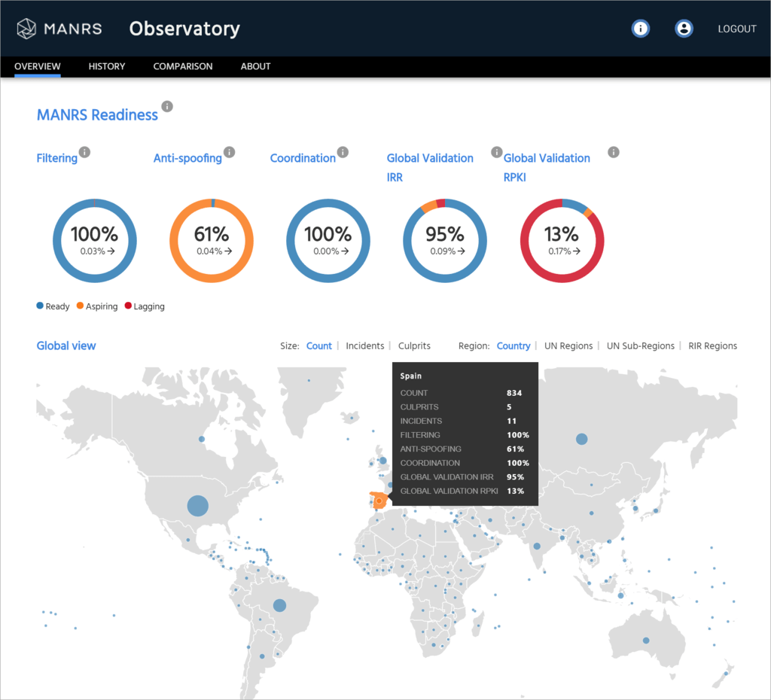This screenshot has height=700, width=771.
Task: Switch to the ABOUT tab
Action: (255, 66)
